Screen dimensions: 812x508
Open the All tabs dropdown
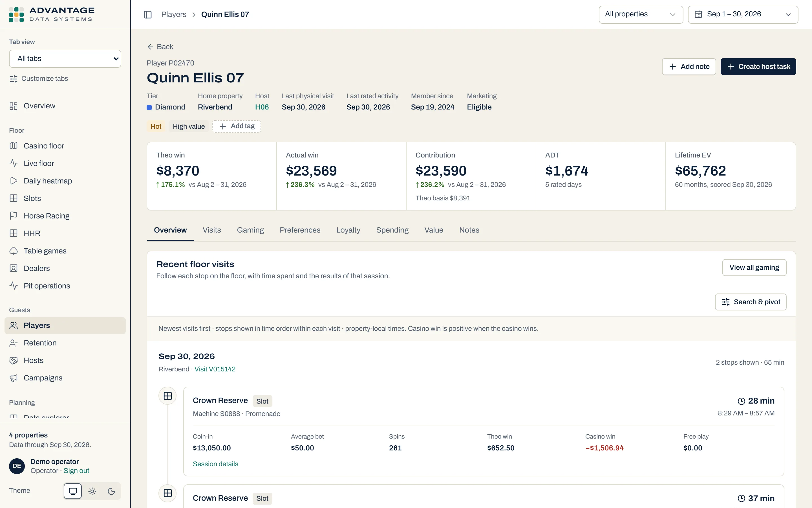click(65, 59)
